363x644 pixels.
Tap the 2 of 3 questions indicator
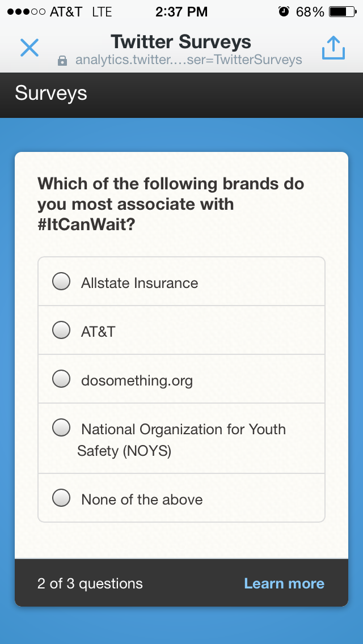90,583
